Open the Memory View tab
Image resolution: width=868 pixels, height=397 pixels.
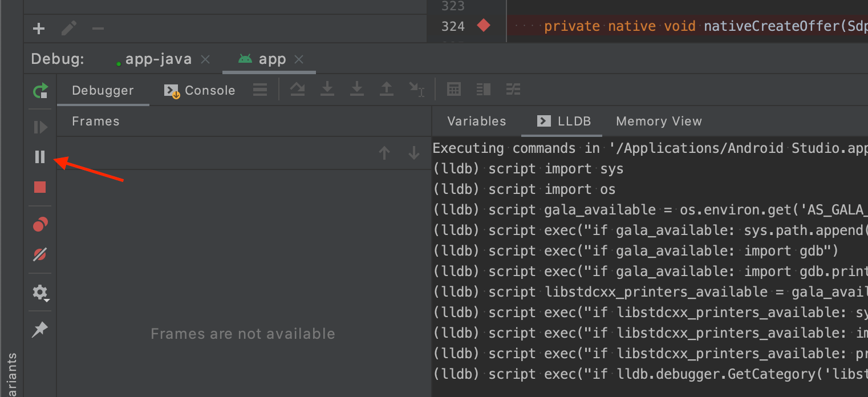659,121
